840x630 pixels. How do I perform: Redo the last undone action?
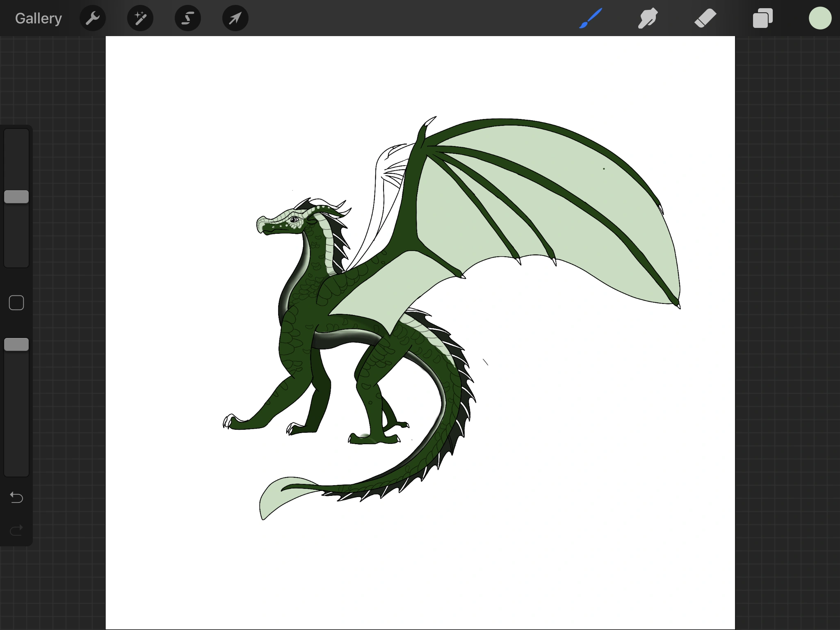pos(16,531)
